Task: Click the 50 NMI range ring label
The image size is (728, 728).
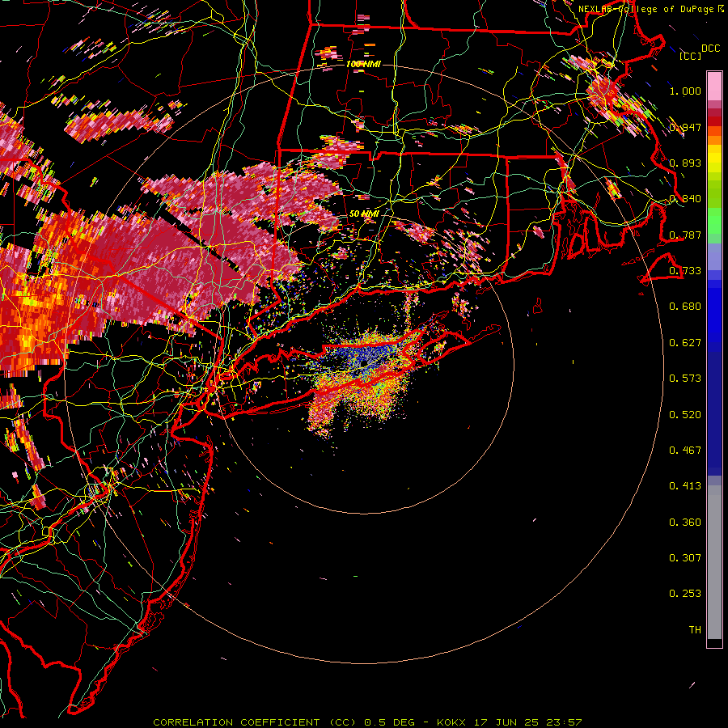Action: [x=365, y=214]
